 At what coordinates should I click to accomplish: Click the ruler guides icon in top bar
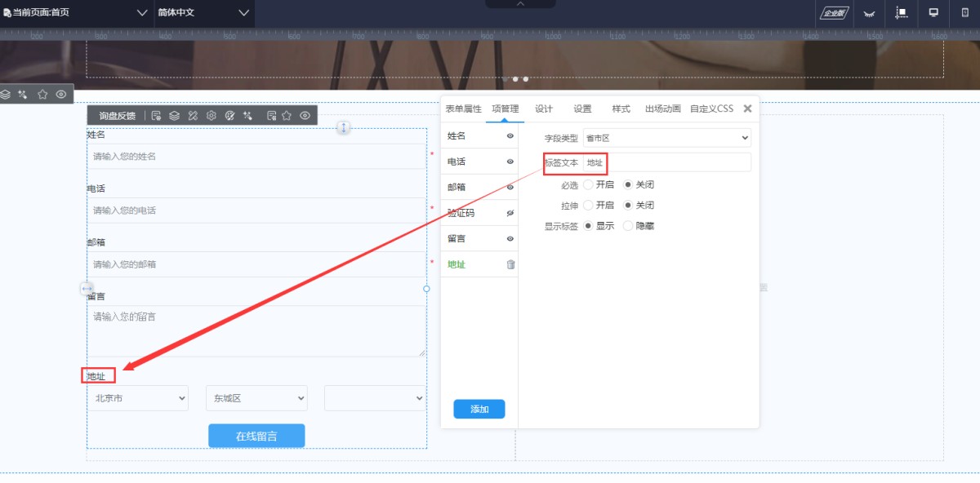coord(901,13)
